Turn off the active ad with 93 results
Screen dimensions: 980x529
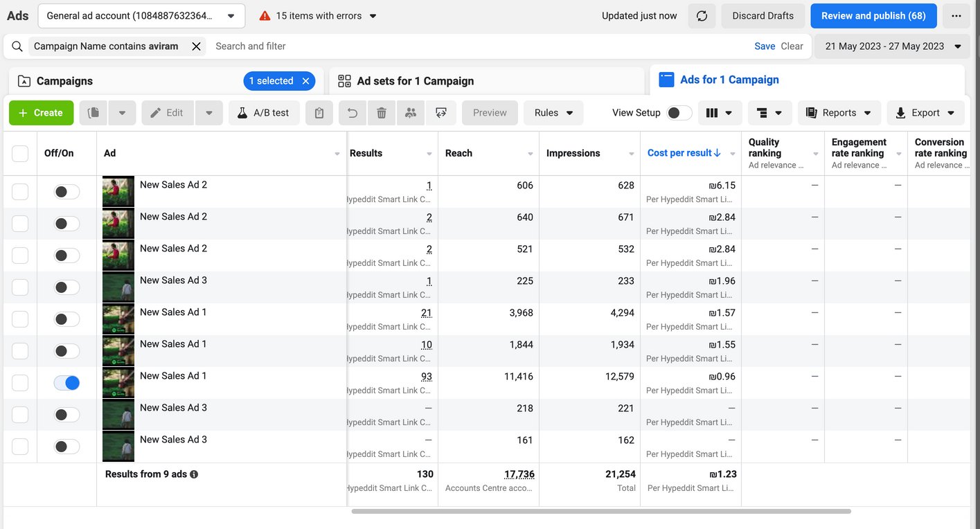pyautogui.click(x=67, y=383)
